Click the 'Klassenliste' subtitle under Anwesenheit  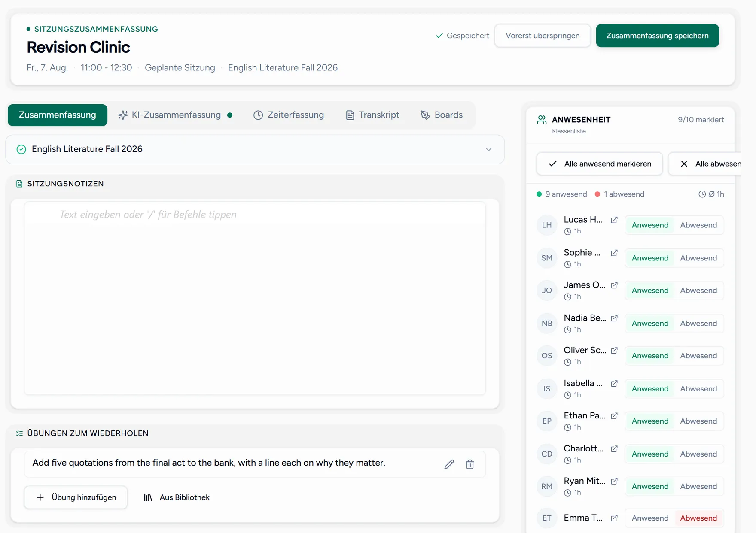(x=569, y=131)
